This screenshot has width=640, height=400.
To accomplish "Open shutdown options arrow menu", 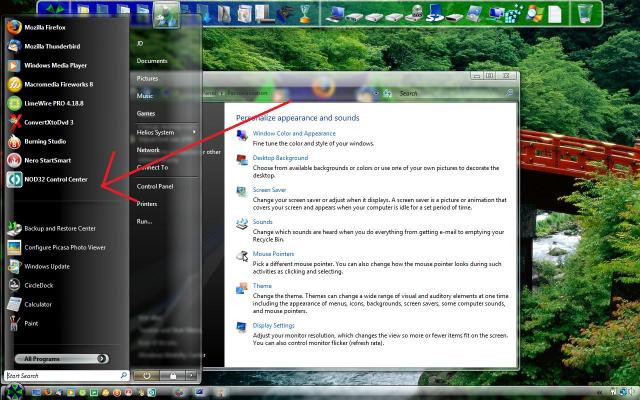I will 191,375.
